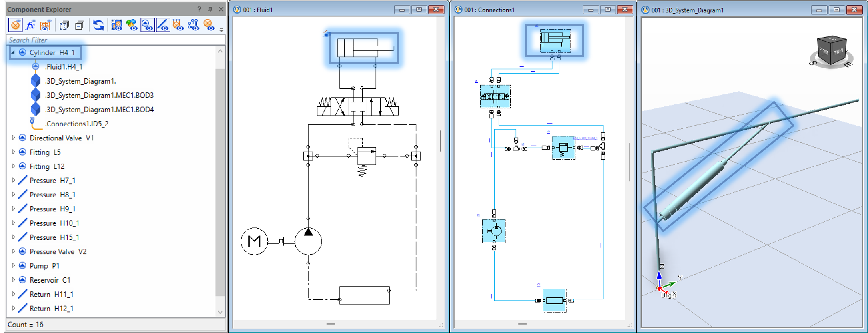
Task: Click the collapse all tree icon
Action: [80, 26]
